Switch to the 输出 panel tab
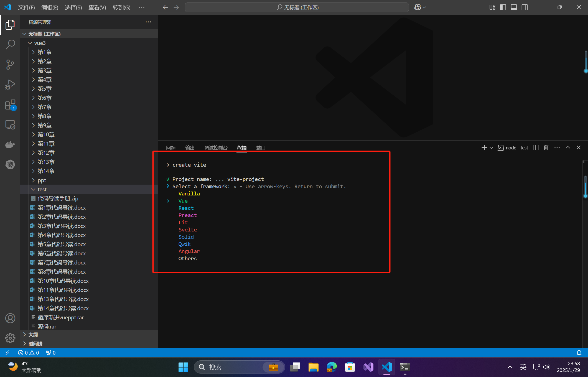 tap(190, 148)
